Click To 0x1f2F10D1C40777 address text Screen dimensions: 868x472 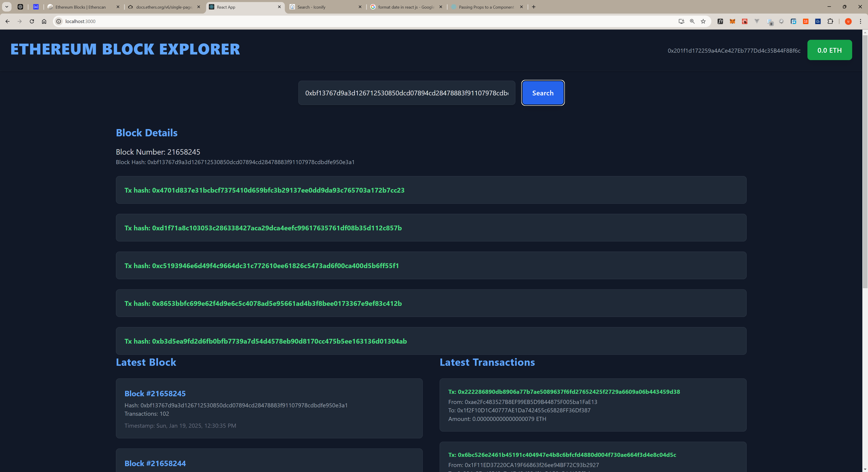point(519,410)
